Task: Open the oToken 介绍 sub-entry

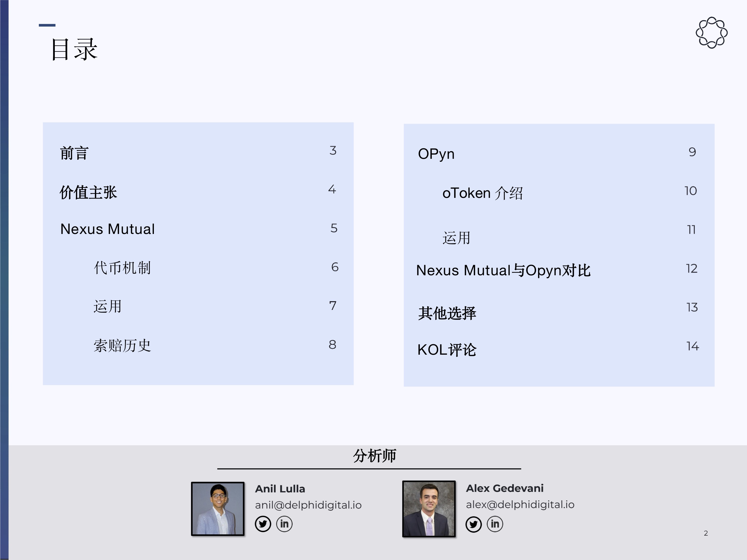Action: pos(483,193)
